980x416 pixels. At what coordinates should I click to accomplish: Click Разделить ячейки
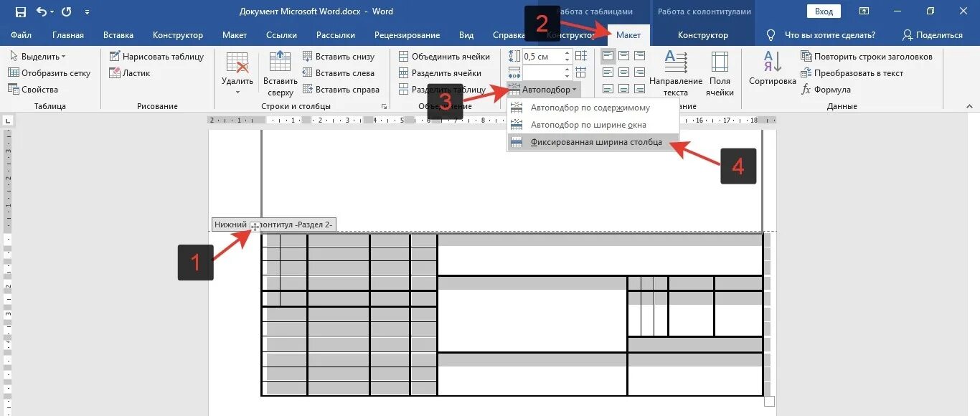pos(440,73)
